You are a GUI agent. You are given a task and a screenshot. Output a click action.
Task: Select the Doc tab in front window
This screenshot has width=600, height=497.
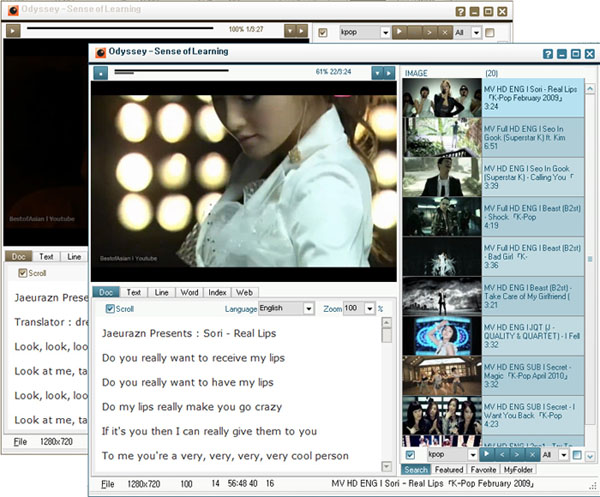(x=106, y=292)
